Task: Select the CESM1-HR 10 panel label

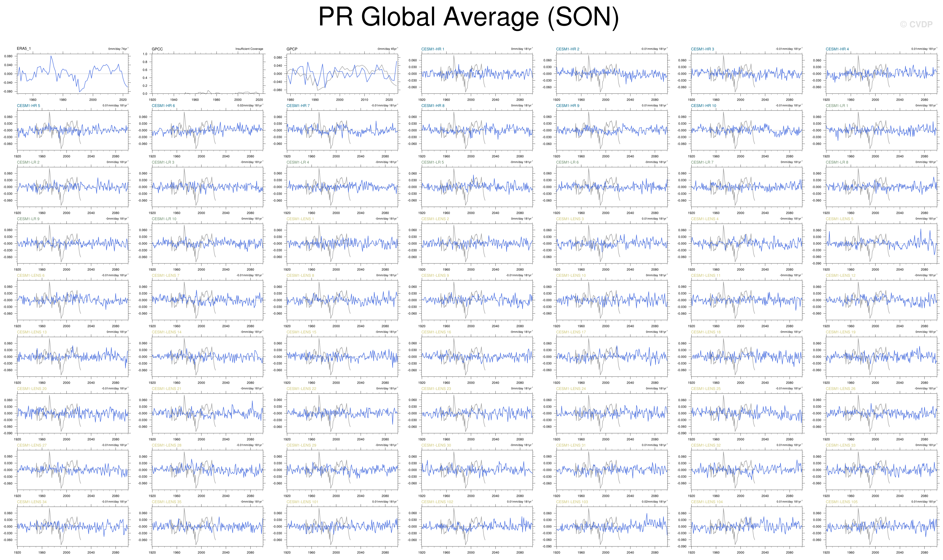Action: click(703, 106)
